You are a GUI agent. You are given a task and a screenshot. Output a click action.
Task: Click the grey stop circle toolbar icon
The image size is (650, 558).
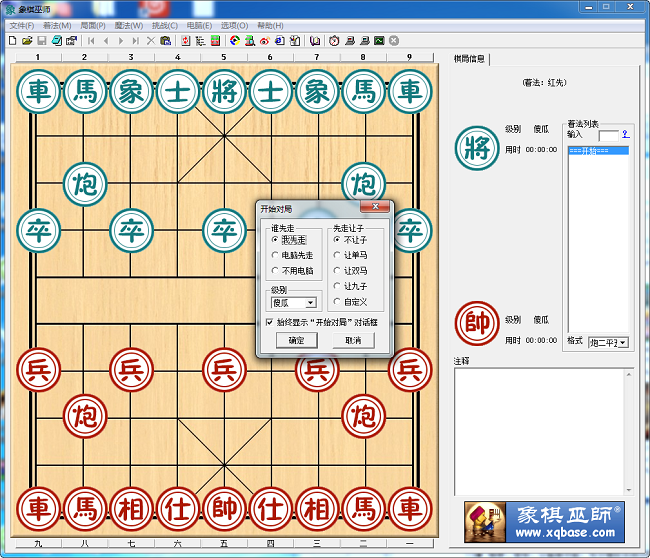click(394, 41)
